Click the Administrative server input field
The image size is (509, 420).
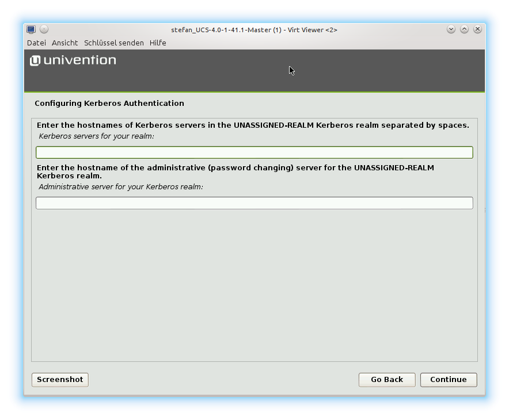pyautogui.click(x=254, y=203)
